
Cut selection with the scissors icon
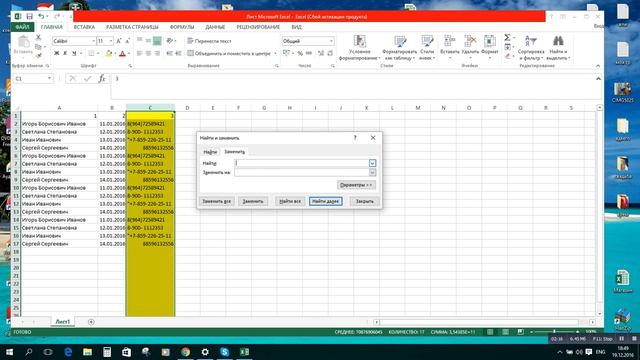click(38, 38)
